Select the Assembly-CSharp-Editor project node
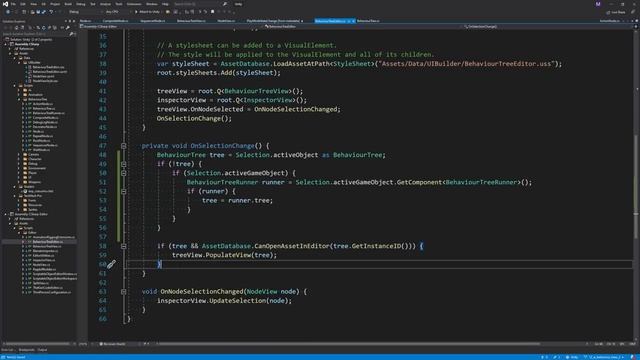Screen dimensions: 640x360 [x=31, y=214]
